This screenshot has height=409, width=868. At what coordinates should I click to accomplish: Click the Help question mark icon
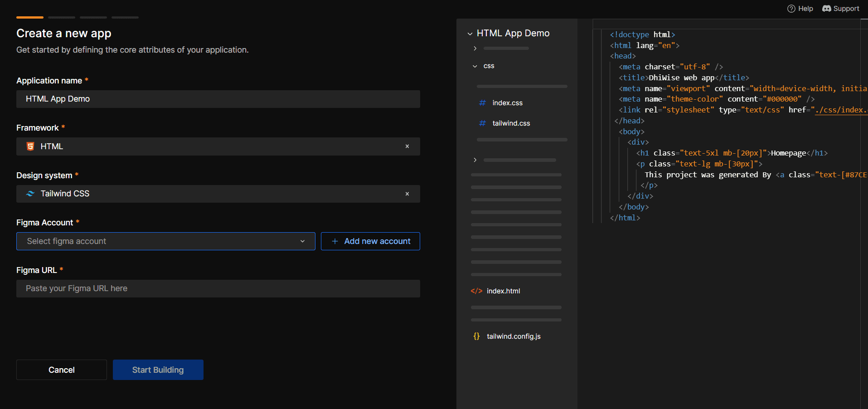coord(791,9)
